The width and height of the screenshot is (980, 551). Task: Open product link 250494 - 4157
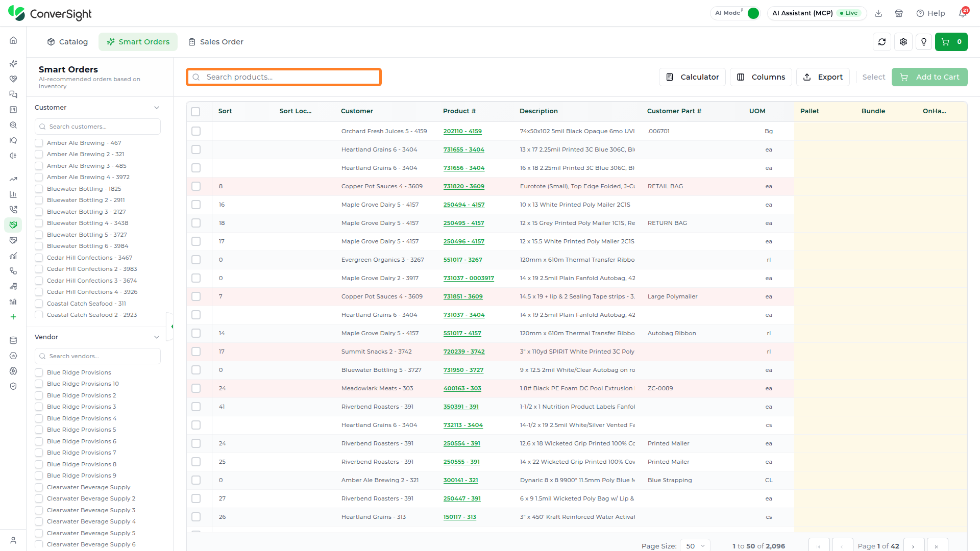[464, 205]
